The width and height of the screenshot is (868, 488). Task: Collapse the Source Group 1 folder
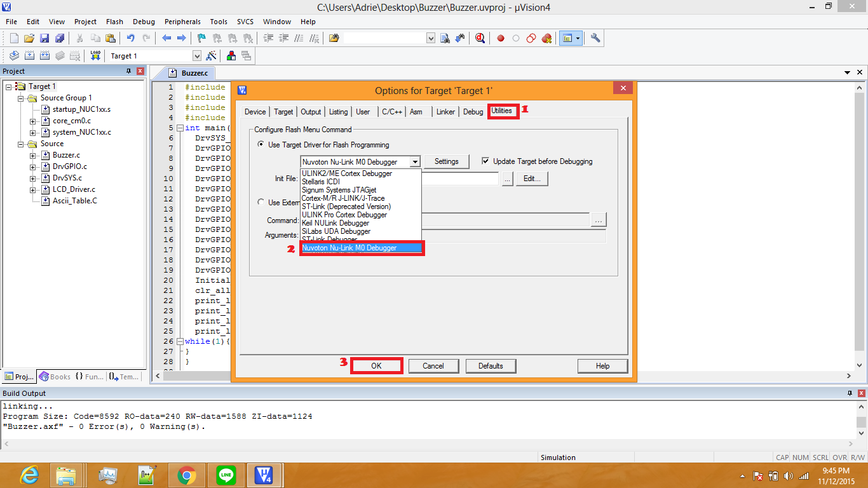point(21,98)
